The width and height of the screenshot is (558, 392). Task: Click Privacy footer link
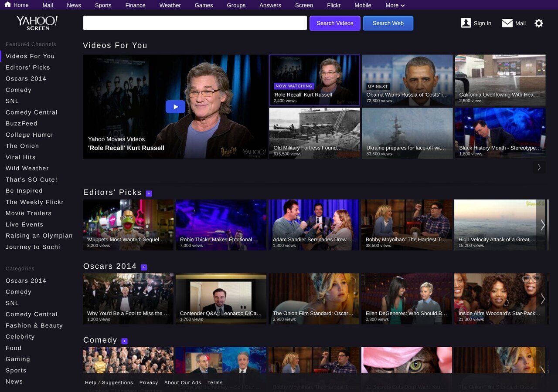(149, 382)
